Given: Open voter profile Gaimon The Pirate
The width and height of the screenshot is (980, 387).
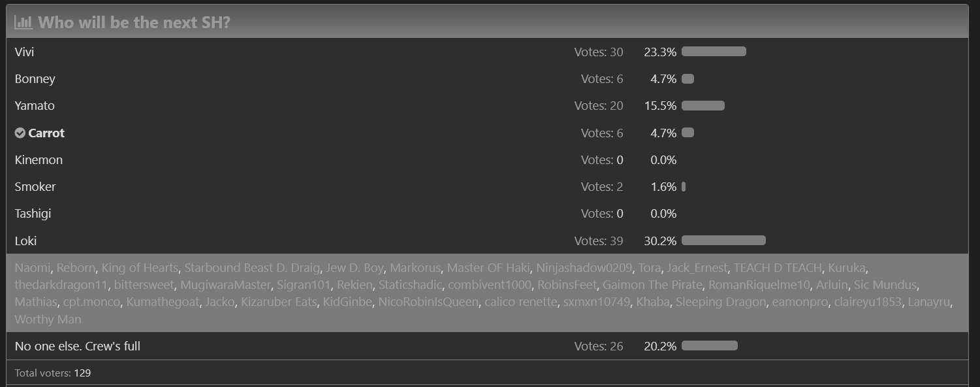Looking at the screenshot, I should pyautogui.click(x=652, y=285).
